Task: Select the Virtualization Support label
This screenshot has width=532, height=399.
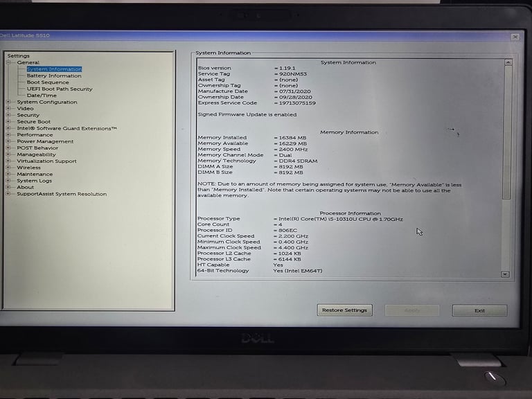Action: tap(47, 161)
